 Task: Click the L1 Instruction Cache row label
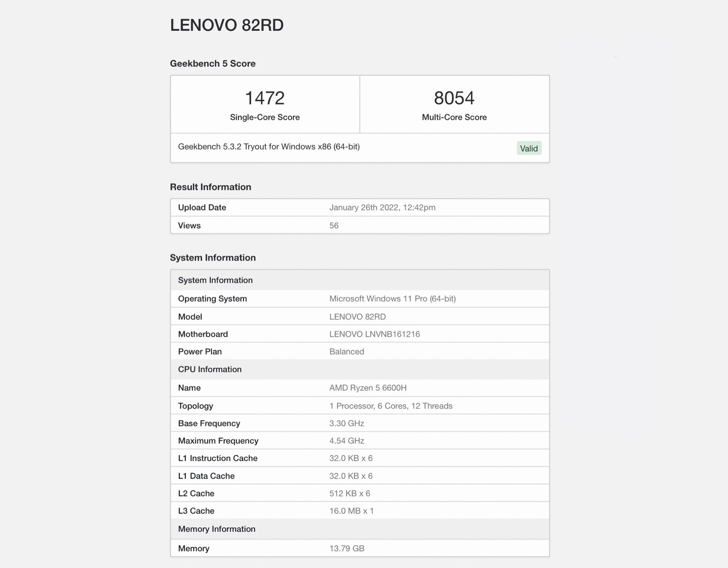point(218,458)
